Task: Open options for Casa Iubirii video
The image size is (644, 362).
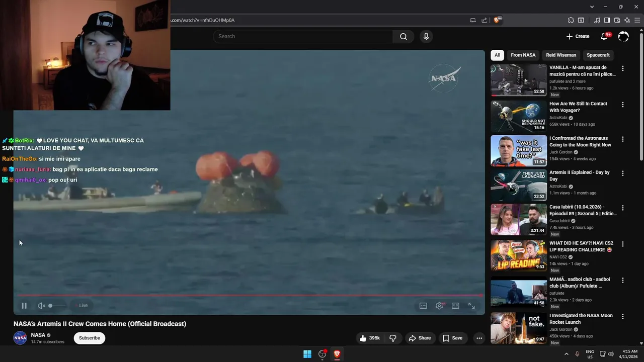Action: [623, 208]
